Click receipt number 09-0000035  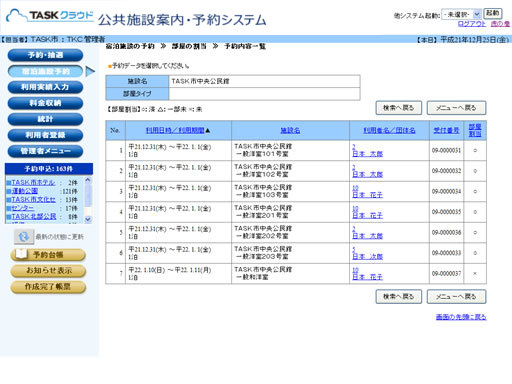446,212
